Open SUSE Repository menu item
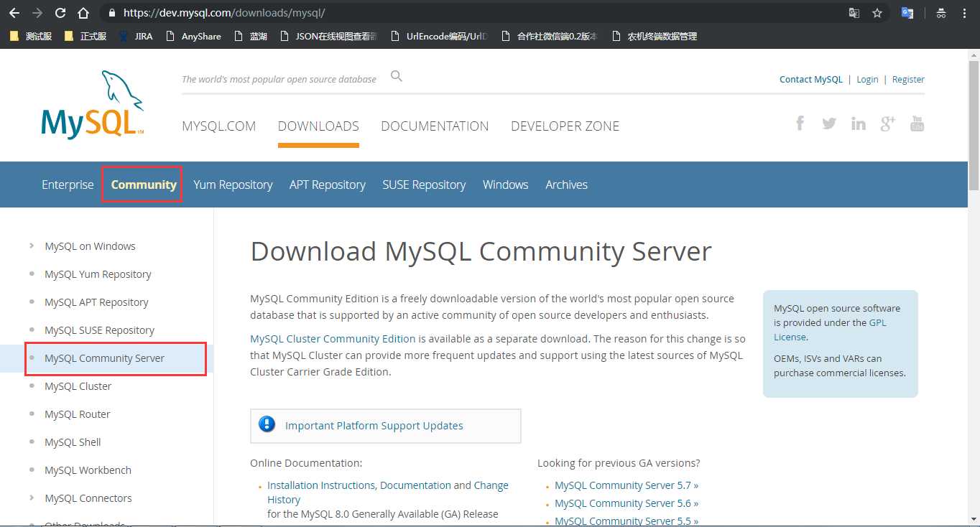980x527 pixels. click(424, 185)
